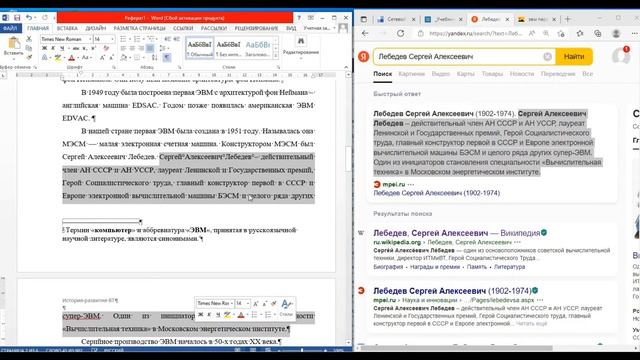640x360 pixels.
Task: Toggle bold Ж in mini toolbar
Action: (x=200, y=315)
